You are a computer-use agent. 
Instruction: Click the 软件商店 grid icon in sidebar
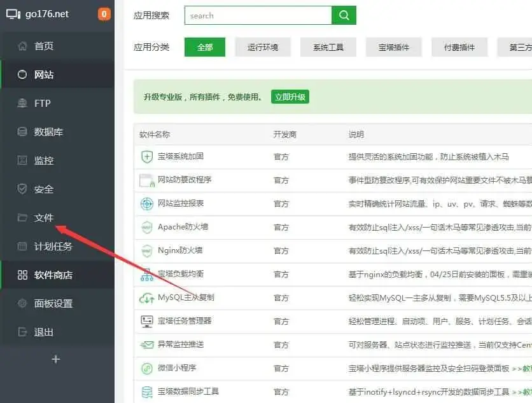[x=22, y=275]
